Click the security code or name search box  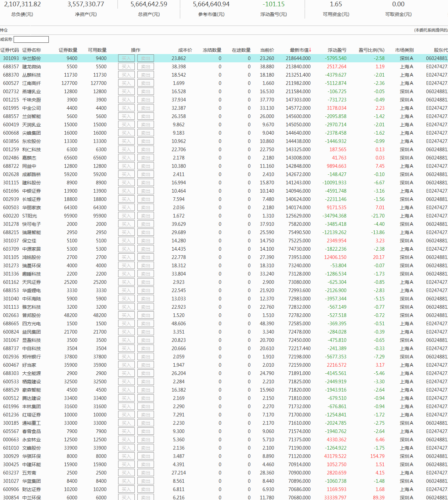click(x=31, y=39)
